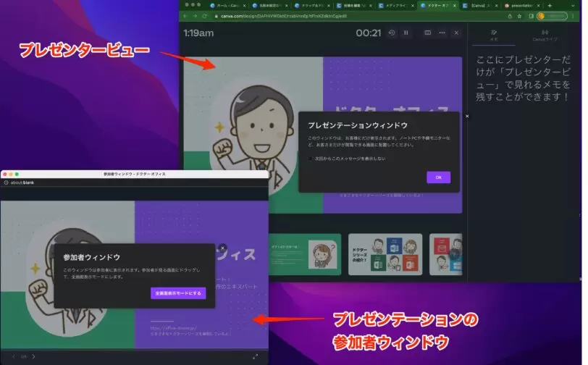The width and height of the screenshot is (588, 365).
Task: Click the 00:21 elapsed time readout
Action: point(369,33)
